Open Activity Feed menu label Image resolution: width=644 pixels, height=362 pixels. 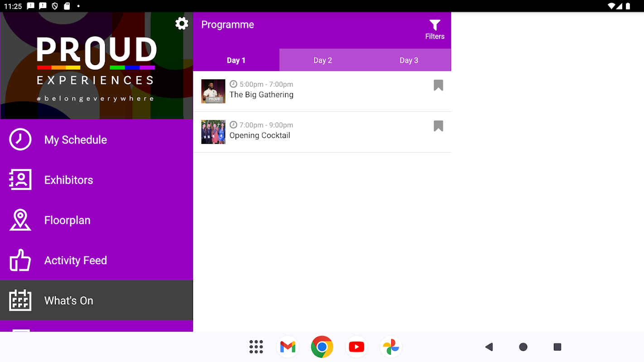(x=76, y=261)
